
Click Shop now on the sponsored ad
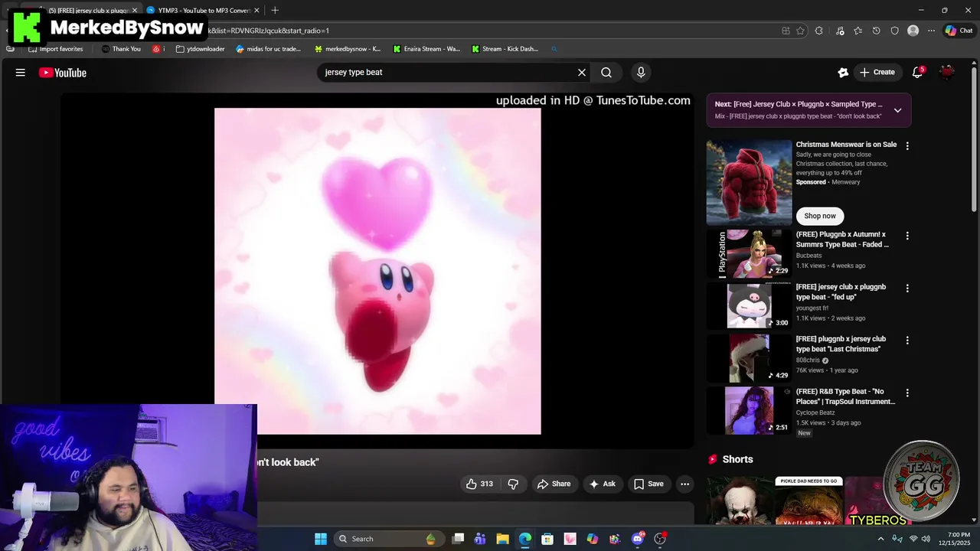coord(820,216)
